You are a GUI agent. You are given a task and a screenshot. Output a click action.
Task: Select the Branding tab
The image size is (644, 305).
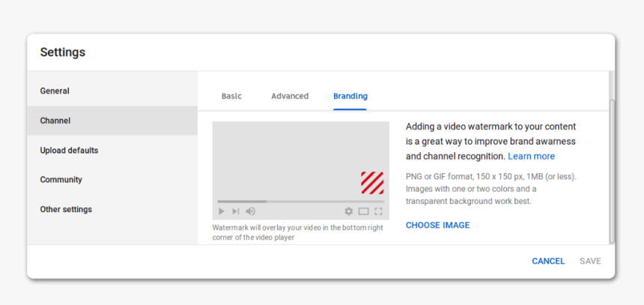click(350, 96)
